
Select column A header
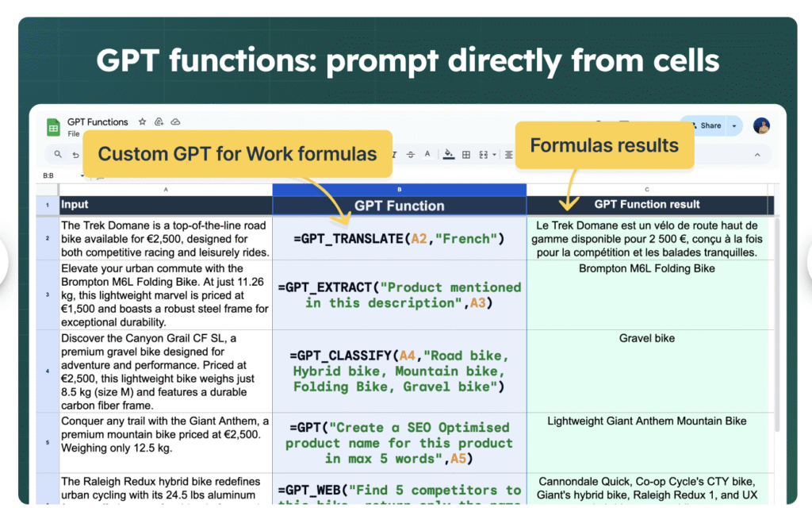pyautogui.click(x=166, y=190)
